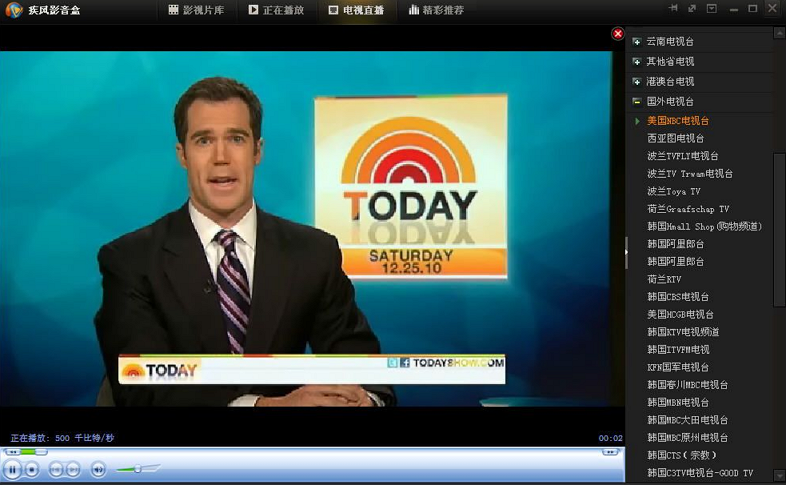Switch to the 正在播放 tab
The image size is (786, 485).
click(276, 10)
